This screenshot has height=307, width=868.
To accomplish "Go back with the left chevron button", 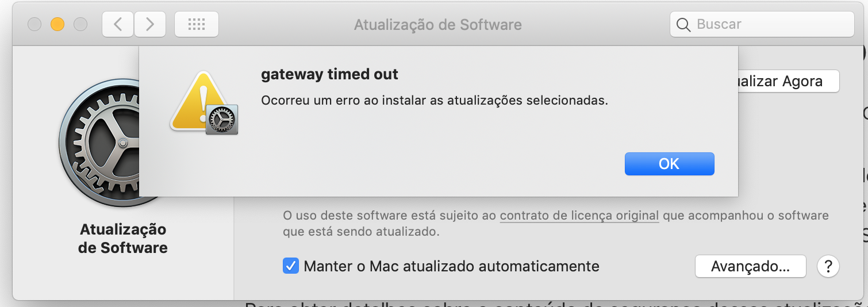I will pos(118,24).
